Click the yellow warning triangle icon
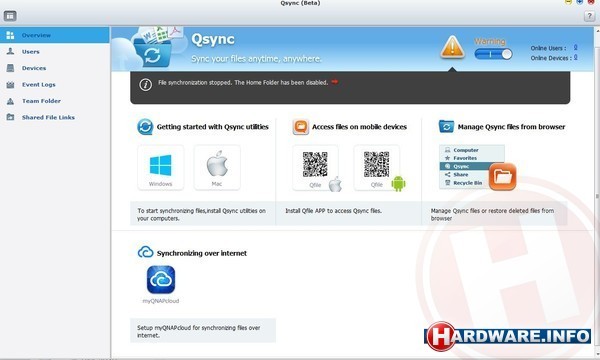Image resolution: width=600 pixels, height=360 pixels. pos(452,47)
